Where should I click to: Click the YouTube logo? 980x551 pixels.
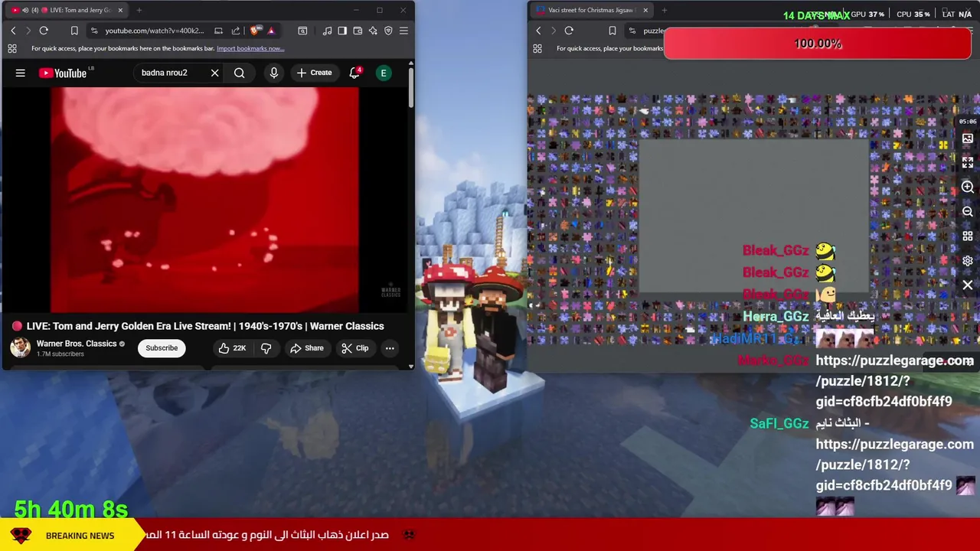(64, 73)
